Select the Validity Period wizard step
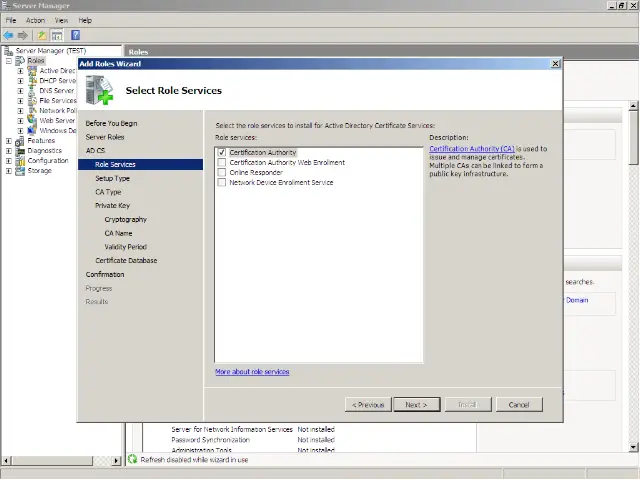 pyautogui.click(x=125, y=247)
